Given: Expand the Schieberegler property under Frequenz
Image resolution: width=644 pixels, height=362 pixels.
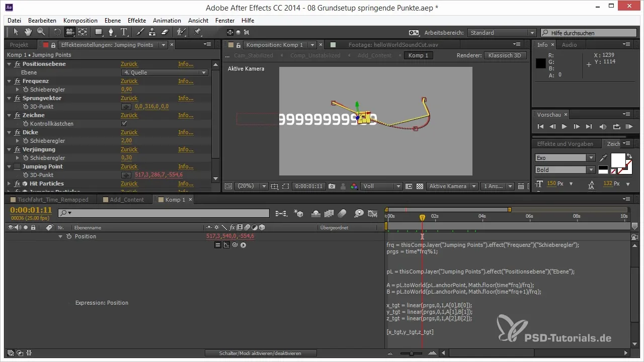Looking at the screenshot, I should coord(18,89).
